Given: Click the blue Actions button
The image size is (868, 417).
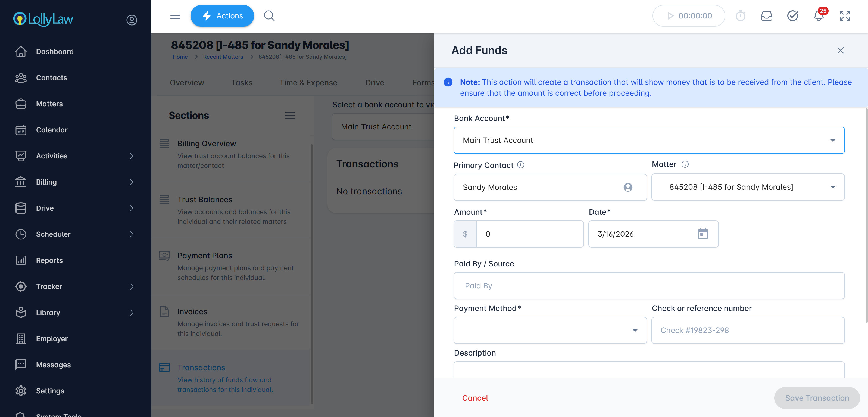Looking at the screenshot, I should (222, 16).
